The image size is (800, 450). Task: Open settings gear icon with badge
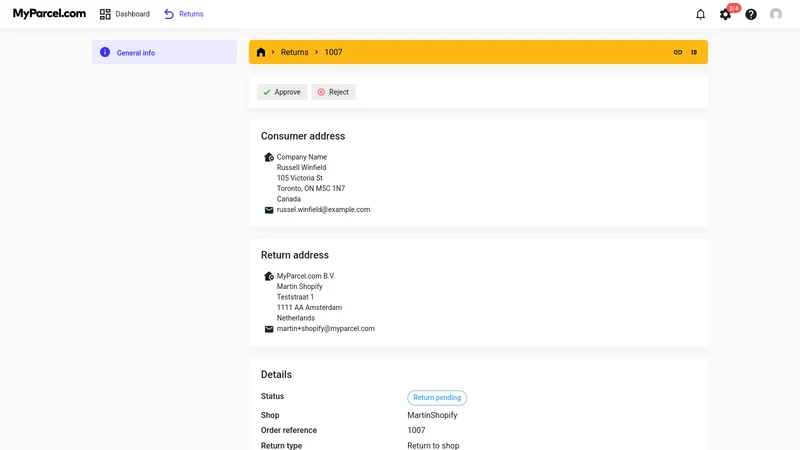point(726,14)
